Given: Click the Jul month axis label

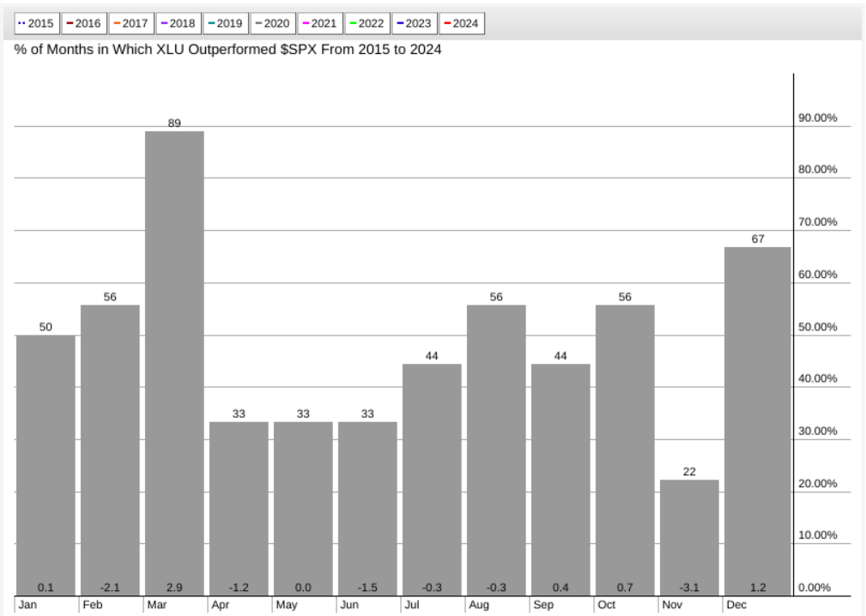Looking at the screenshot, I should point(412,605).
